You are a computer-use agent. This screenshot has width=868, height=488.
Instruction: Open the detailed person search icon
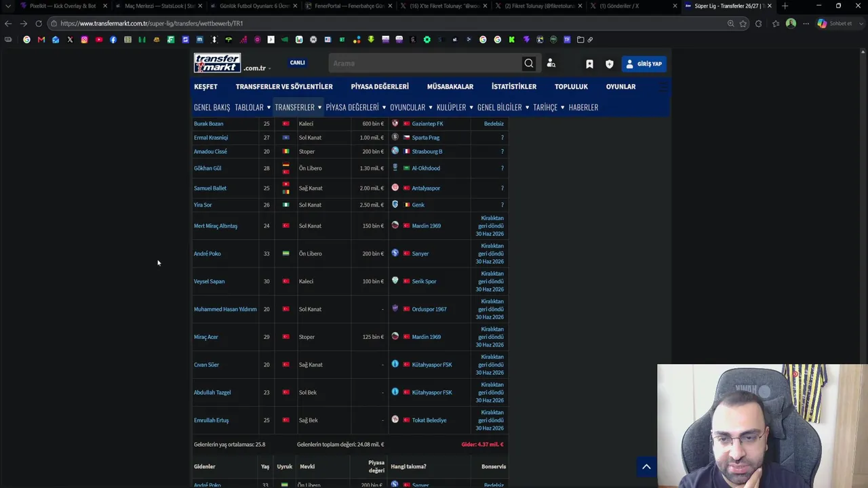[551, 63]
